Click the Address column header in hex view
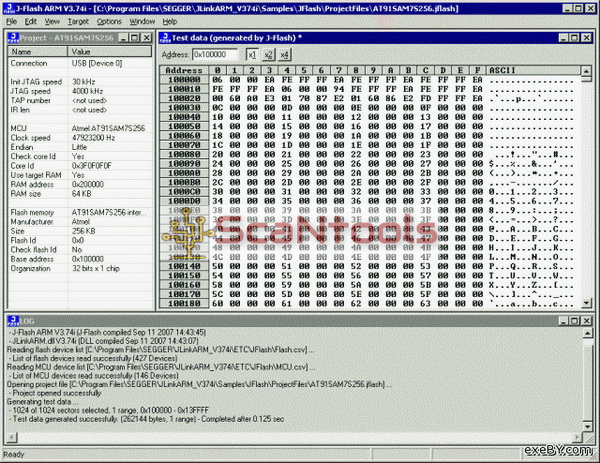 (x=184, y=70)
